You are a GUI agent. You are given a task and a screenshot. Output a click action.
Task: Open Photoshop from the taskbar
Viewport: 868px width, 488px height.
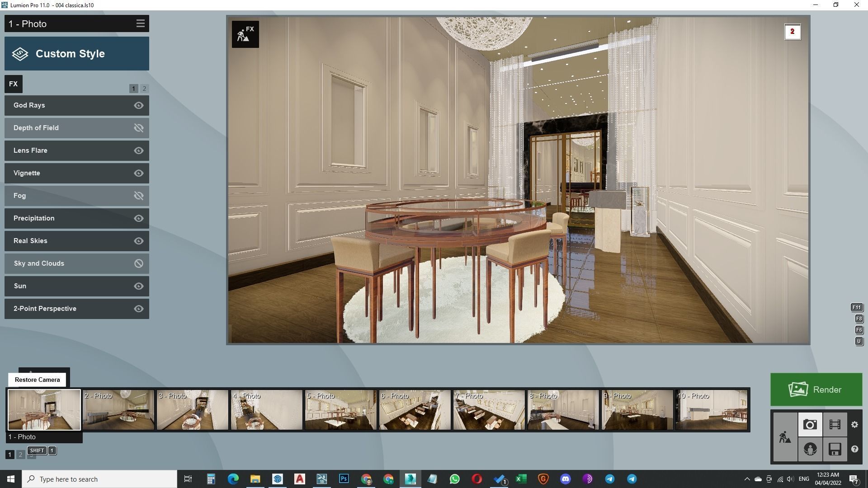(344, 479)
